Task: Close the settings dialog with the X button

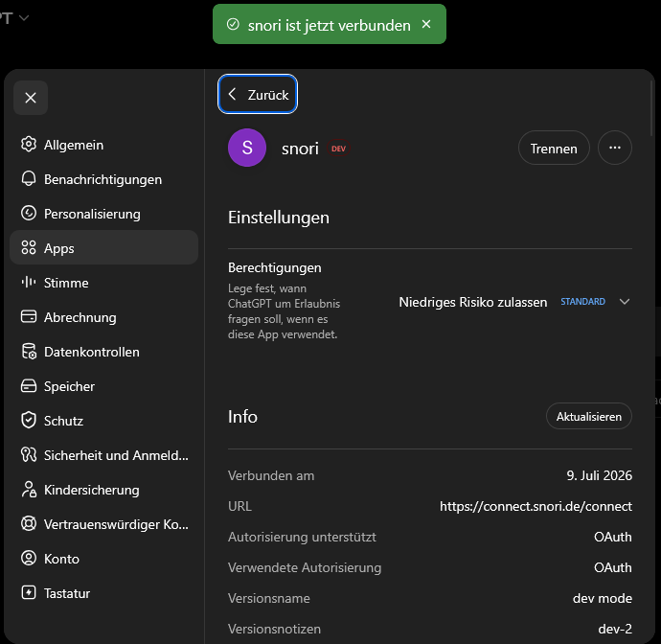Action: [x=31, y=98]
